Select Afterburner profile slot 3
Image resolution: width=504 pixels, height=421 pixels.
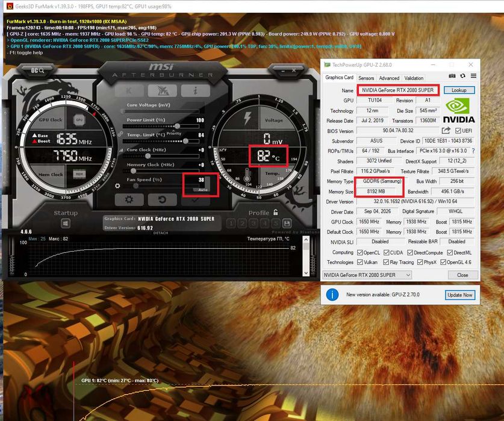click(254, 223)
